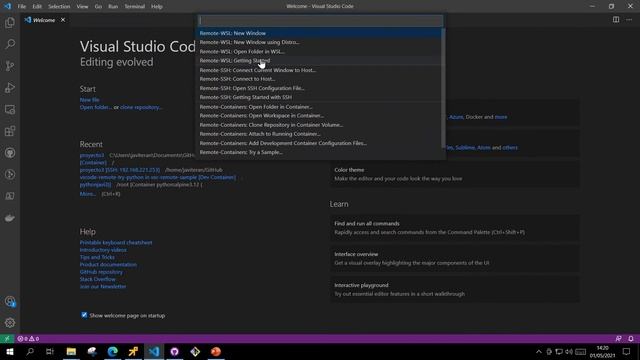
Task: Close the Welcome tab
Action: tap(63, 20)
